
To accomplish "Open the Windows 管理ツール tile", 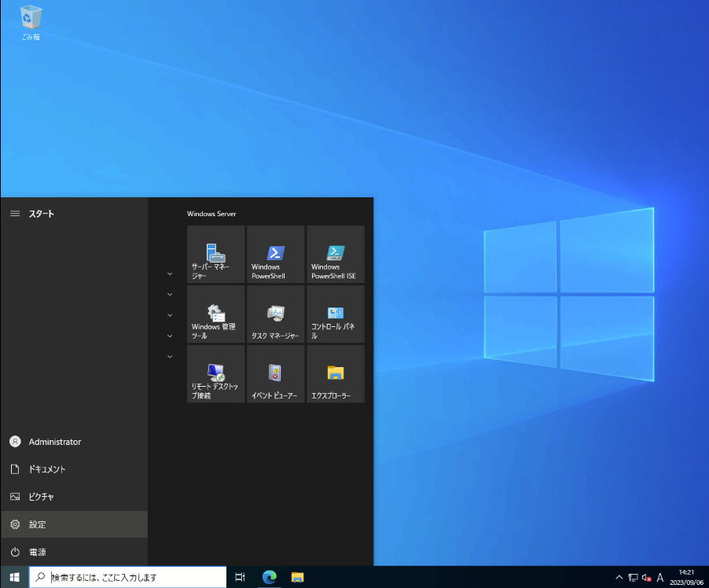I will (x=215, y=314).
